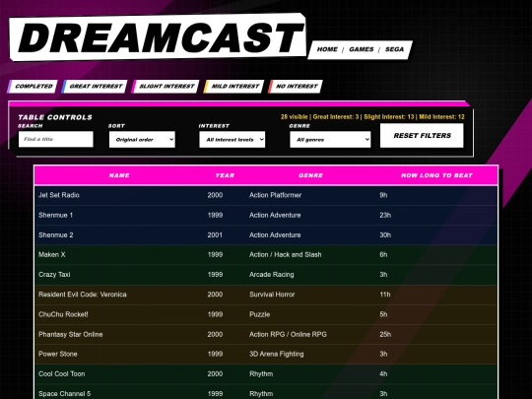Click the 'Crazy Taxi' game name
The image size is (532, 399).
pyautogui.click(x=54, y=275)
